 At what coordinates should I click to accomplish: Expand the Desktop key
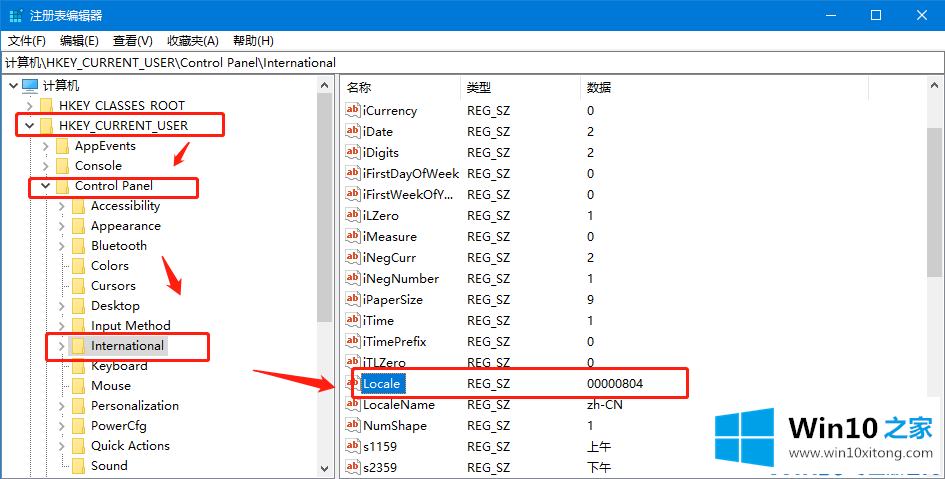(x=61, y=306)
